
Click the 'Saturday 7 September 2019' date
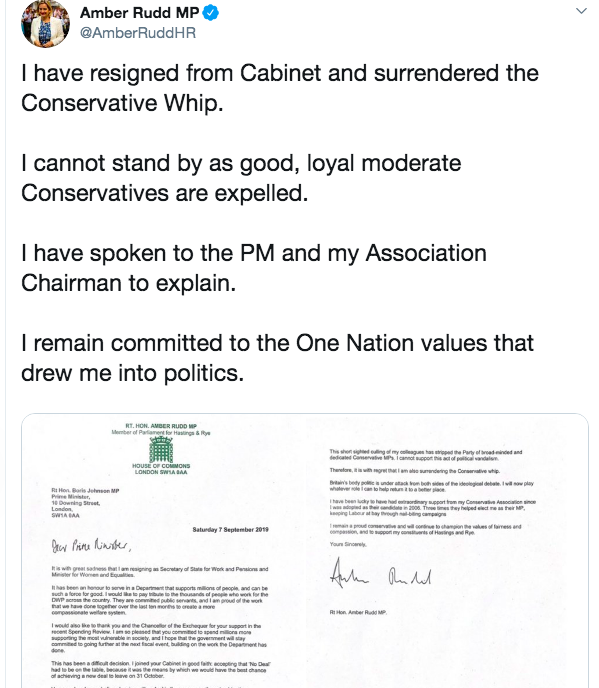point(230,530)
